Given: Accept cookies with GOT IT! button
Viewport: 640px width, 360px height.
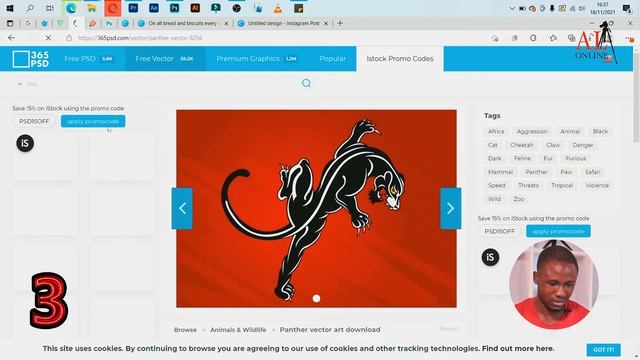Looking at the screenshot, I should [603, 350].
